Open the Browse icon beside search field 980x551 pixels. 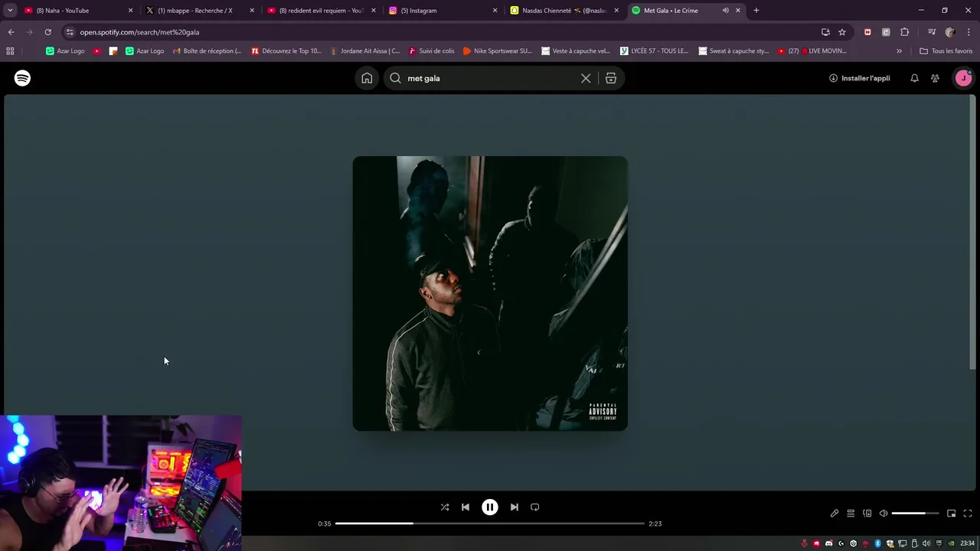point(611,78)
